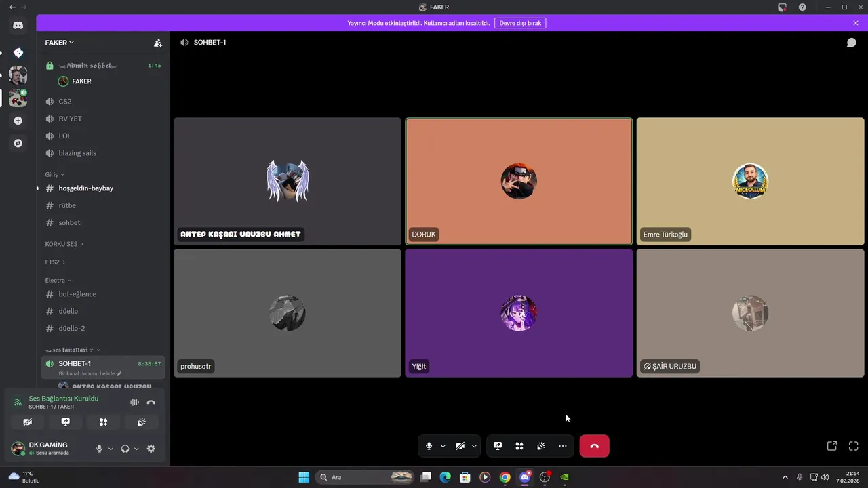The height and width of the screenshot is (488, 868).
Task: Click pencil icon to set channel status
Action: tap(119, 373)
